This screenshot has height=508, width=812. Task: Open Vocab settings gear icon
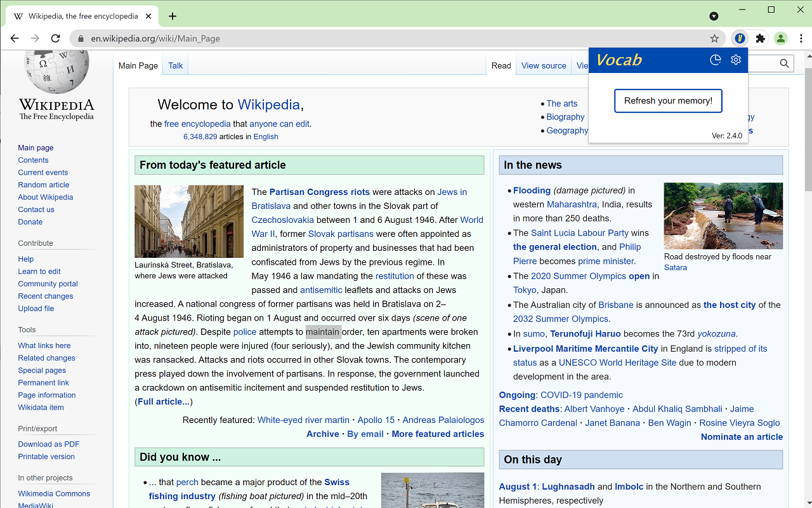pos(736,60)
